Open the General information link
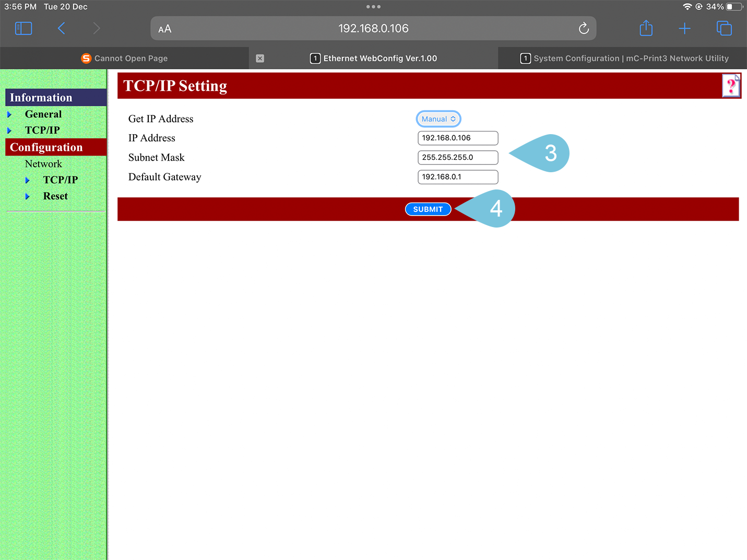The image size is (747, 560). 43,114
